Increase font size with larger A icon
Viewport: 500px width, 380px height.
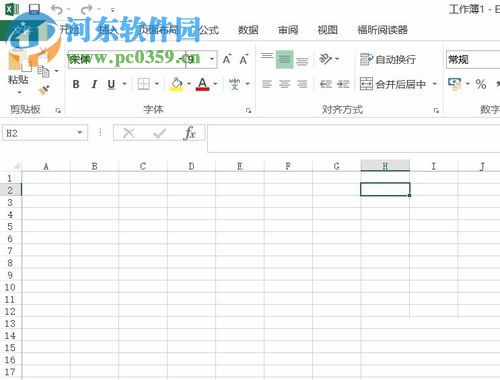coord(227,59)
